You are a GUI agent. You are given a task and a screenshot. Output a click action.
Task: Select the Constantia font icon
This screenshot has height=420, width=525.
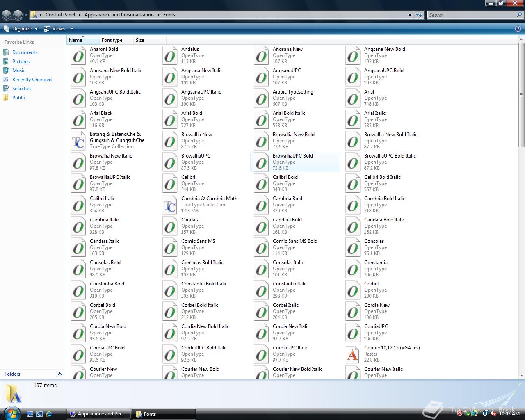click(x=353, y=269)
